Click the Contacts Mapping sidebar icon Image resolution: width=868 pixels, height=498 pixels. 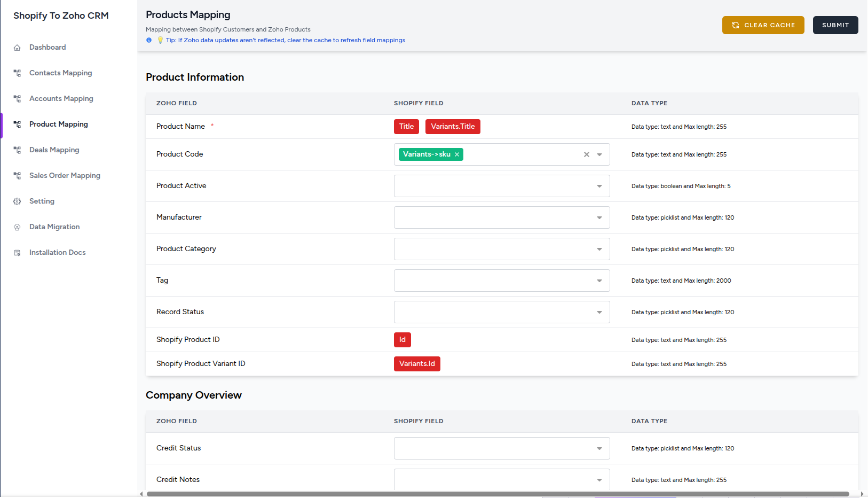click(17, 73)
